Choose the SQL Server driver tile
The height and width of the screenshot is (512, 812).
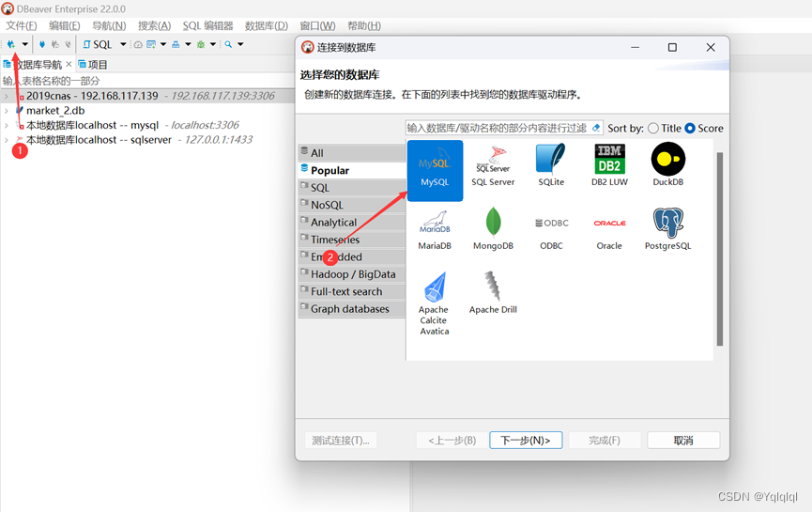coord(493,167)
